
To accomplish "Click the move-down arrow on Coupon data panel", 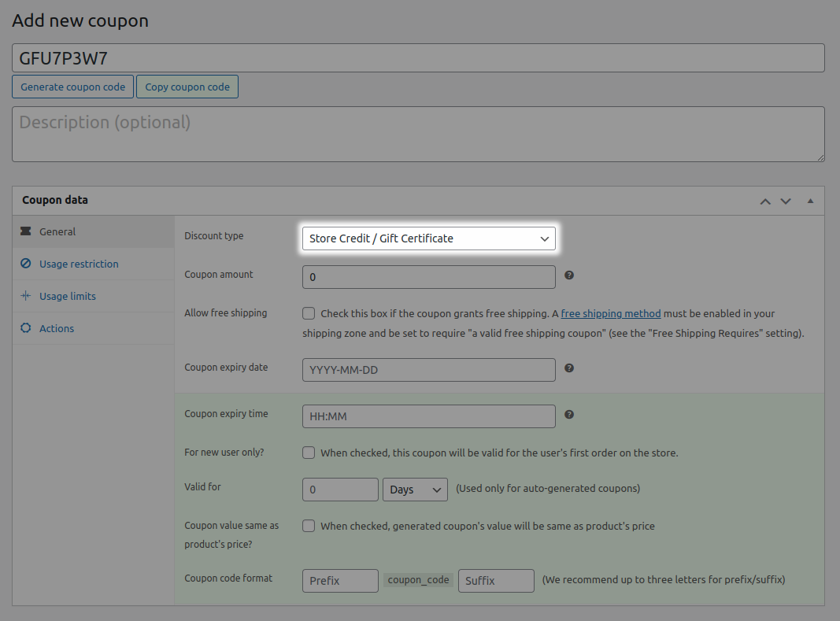I will point(785,201).
